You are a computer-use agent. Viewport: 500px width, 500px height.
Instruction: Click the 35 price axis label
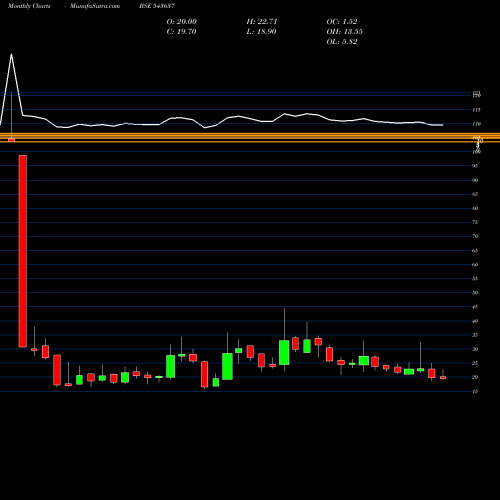[x=475, y=335]
